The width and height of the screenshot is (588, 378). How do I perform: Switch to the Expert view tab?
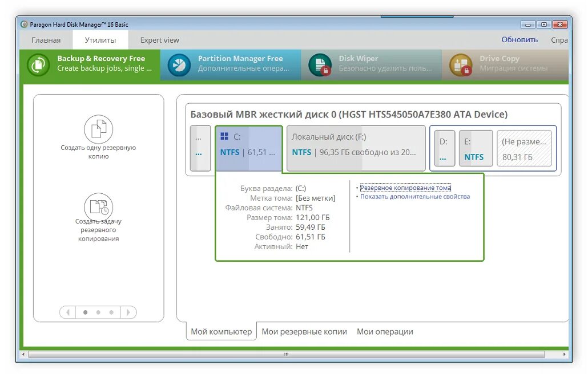(x=160, y=40)
